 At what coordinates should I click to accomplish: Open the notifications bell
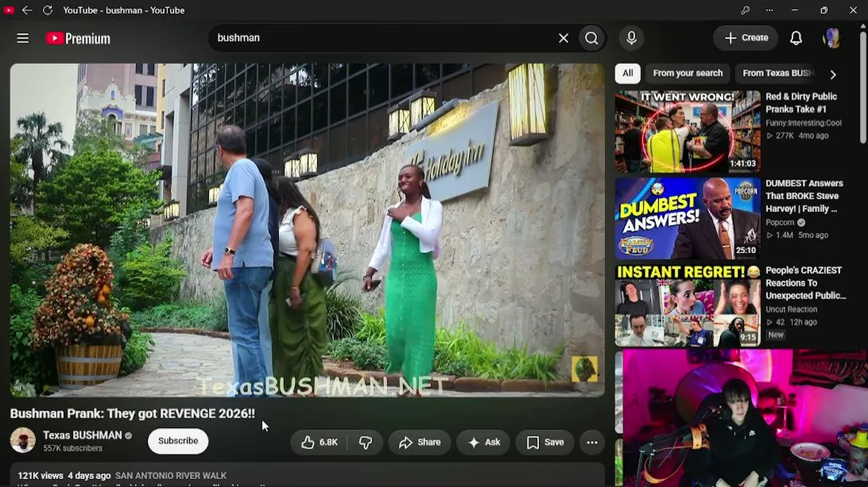click(x=796, y=38)
